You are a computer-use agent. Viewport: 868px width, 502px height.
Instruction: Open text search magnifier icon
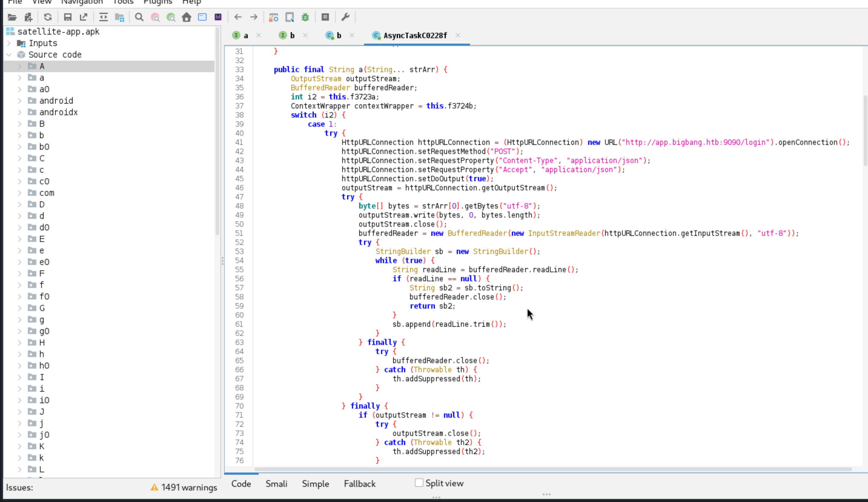pos(139,17)
